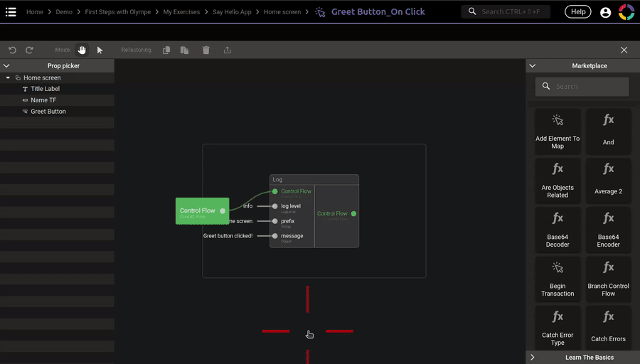
Task: Collapse the Home screen tree node
Action: tap(8, 77)
